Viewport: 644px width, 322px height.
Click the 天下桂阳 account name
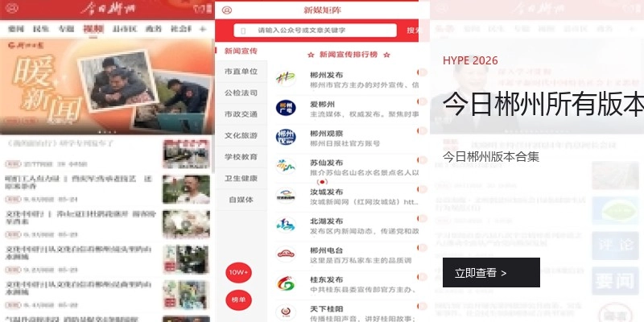[327, 309]
